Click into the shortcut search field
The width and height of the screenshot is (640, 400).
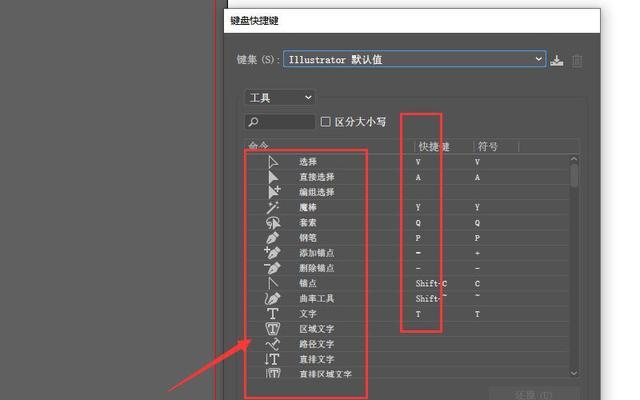coord(280,122)
